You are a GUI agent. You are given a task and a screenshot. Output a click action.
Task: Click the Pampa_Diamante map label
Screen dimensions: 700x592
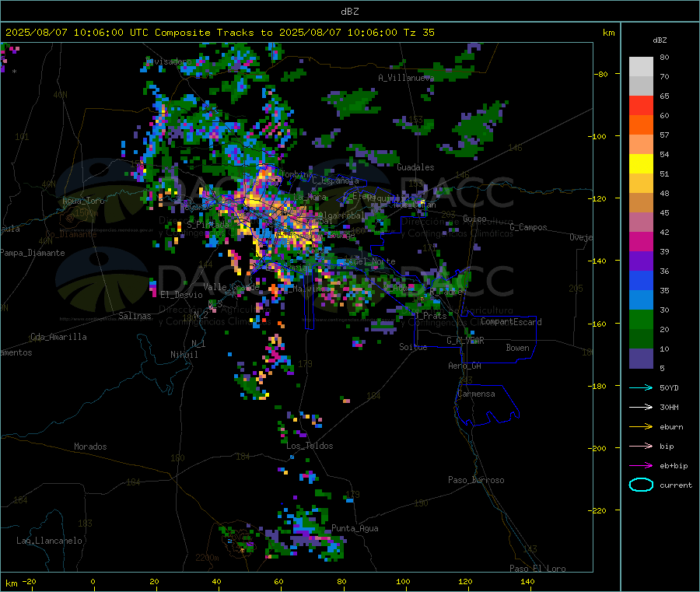(32, 253)
